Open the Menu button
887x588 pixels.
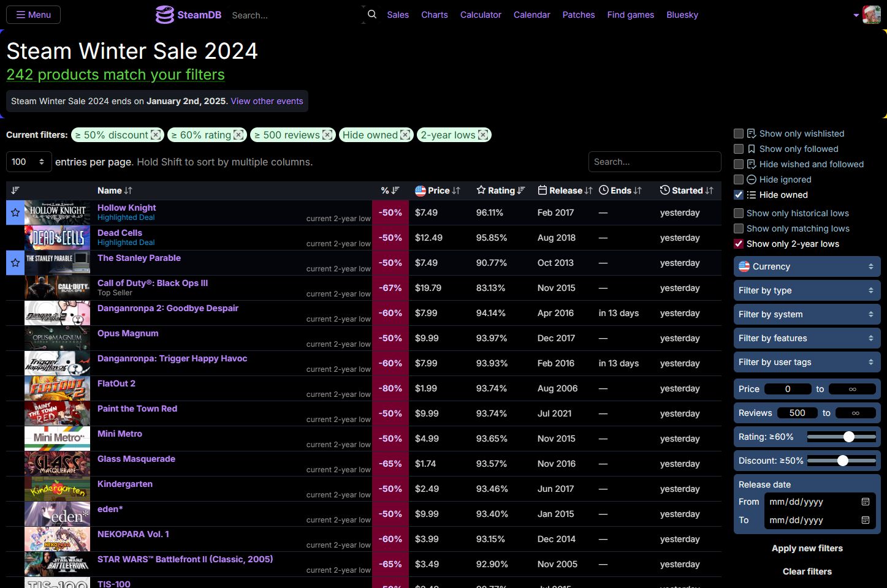point(34,15)
